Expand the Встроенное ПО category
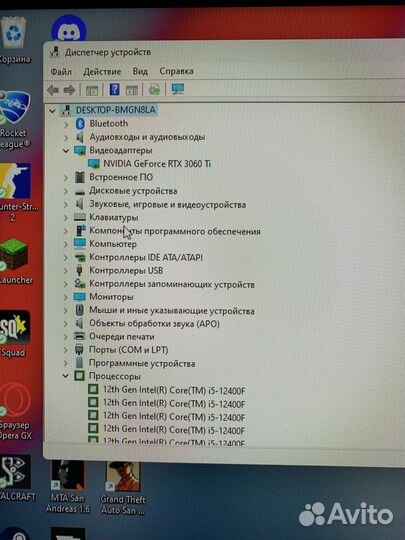 tap(66, 178)
